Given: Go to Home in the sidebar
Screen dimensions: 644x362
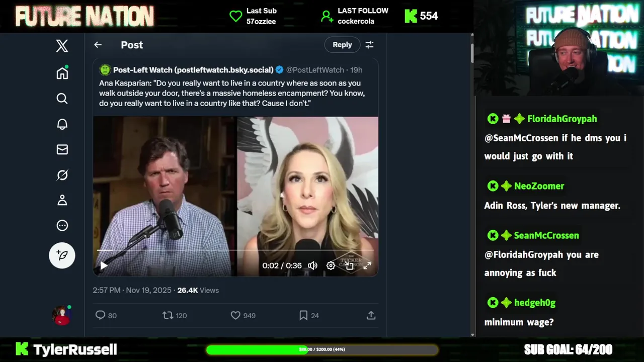Looking at the screenshot, I should click(62, 73).
